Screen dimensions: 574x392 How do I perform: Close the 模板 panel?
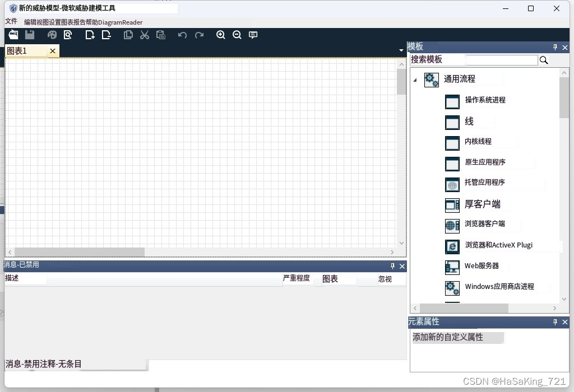(x=565, y=48)
